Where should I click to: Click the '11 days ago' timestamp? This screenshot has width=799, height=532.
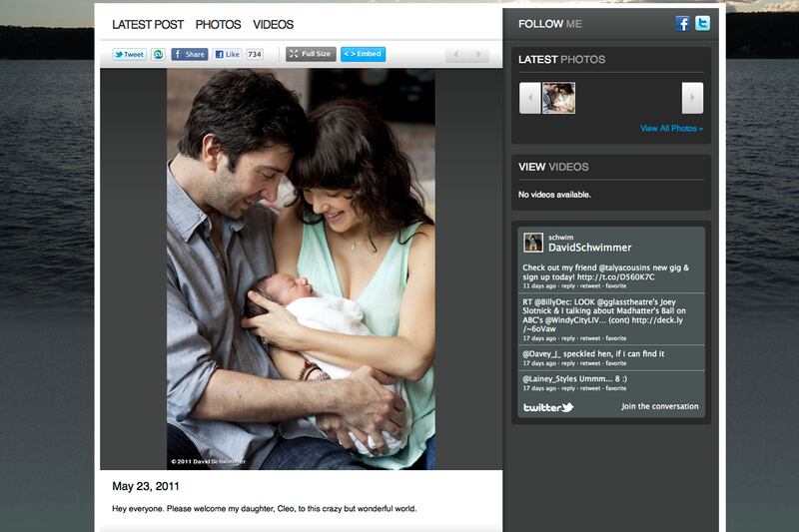539,286
